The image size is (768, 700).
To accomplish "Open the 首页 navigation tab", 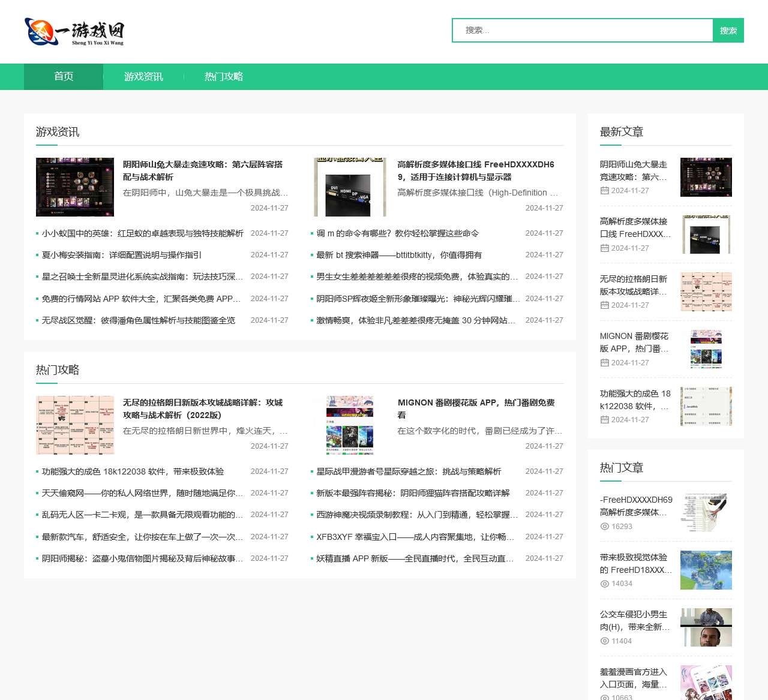I will [64, 77].
